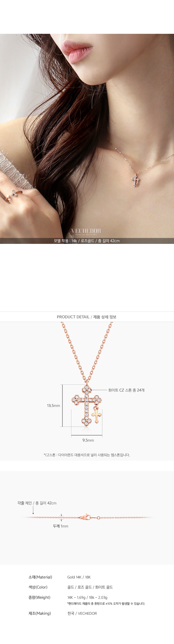The width and height of the screenshot is (174, 644).
Task: Click the lobster clasp on the chain
Action: tap(85, 517)
